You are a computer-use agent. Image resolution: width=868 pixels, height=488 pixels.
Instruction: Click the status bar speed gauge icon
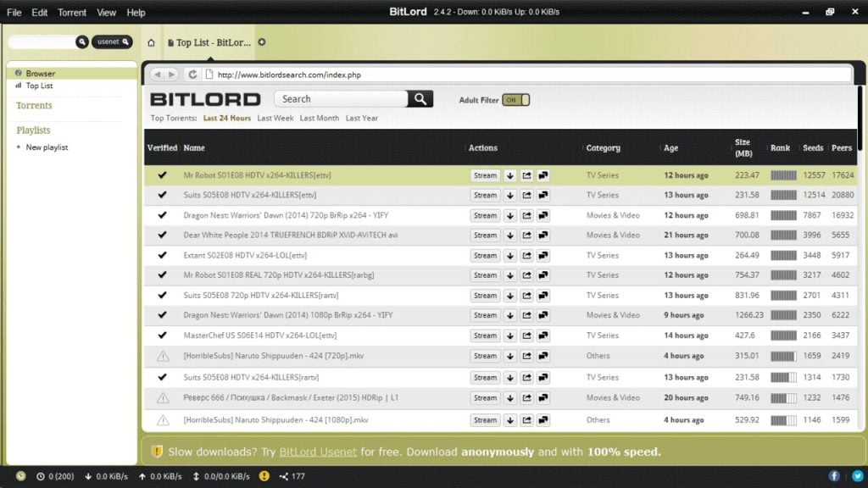point(20,476)
